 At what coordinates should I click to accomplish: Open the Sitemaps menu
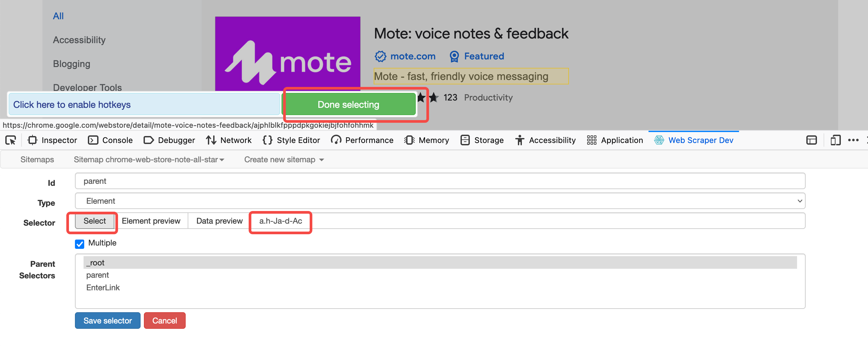coord(37,160)
